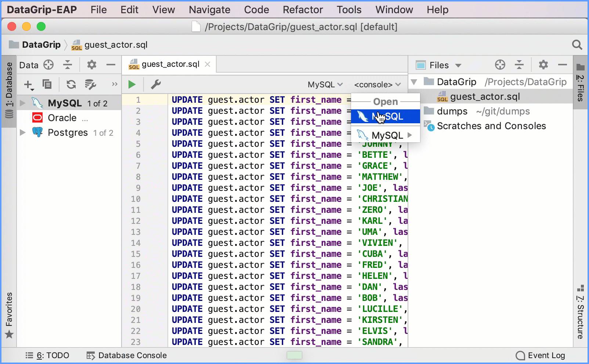
Task: Open the View menu
Action: click(163, 10)
